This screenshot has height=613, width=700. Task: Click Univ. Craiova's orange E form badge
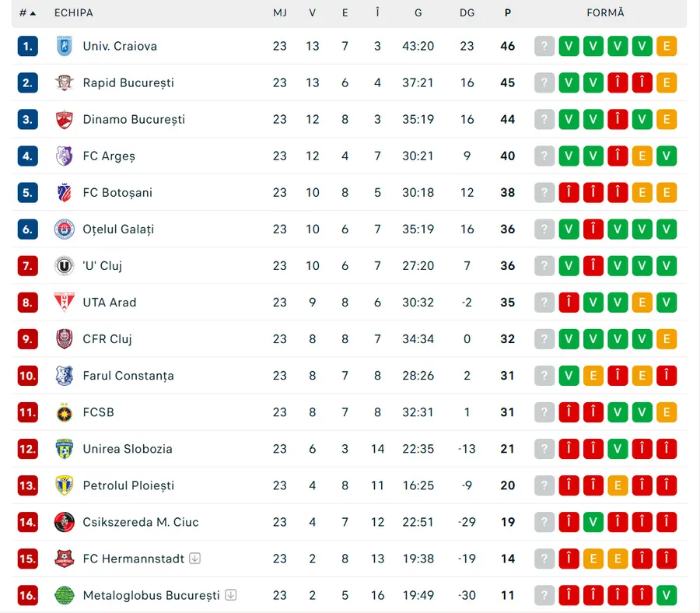[667, 46]
